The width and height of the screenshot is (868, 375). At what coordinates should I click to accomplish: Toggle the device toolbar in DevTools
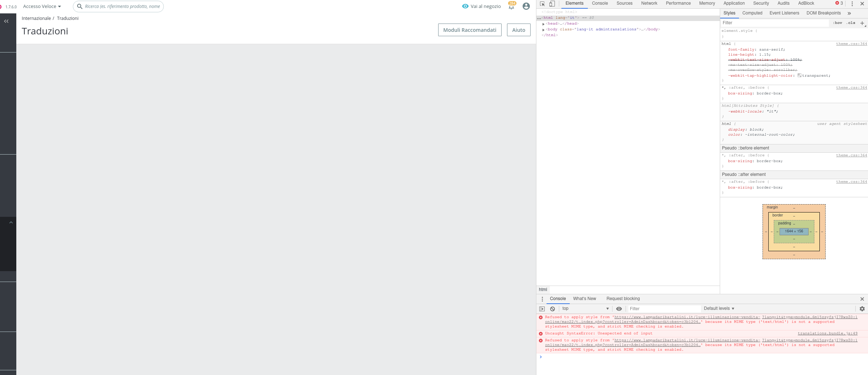552,4
